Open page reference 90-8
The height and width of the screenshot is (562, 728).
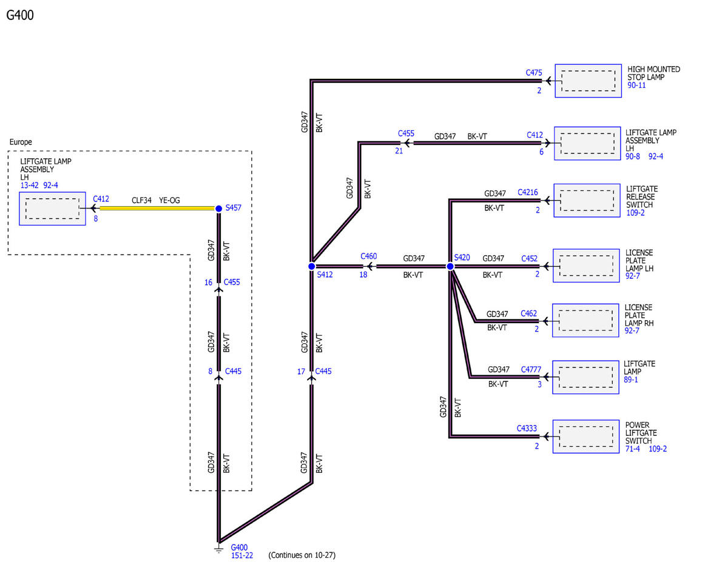pos(633,156)
